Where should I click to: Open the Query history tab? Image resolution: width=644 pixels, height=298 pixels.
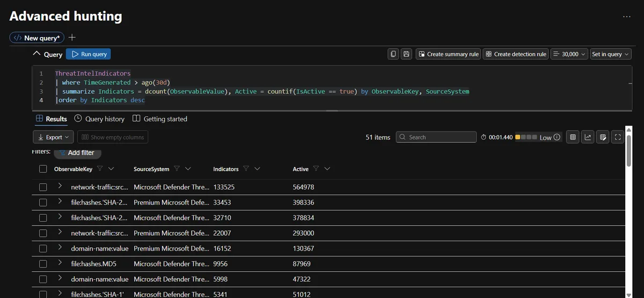pos(99,119)
